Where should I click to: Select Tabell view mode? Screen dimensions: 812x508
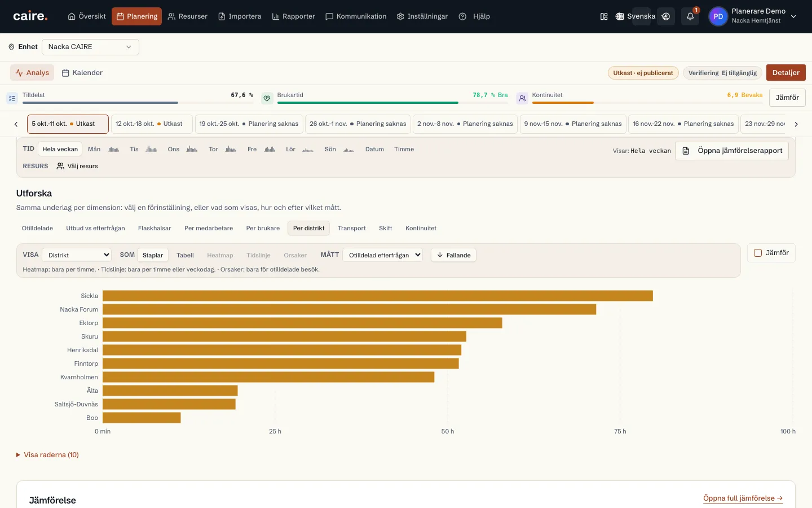point(185,255)
